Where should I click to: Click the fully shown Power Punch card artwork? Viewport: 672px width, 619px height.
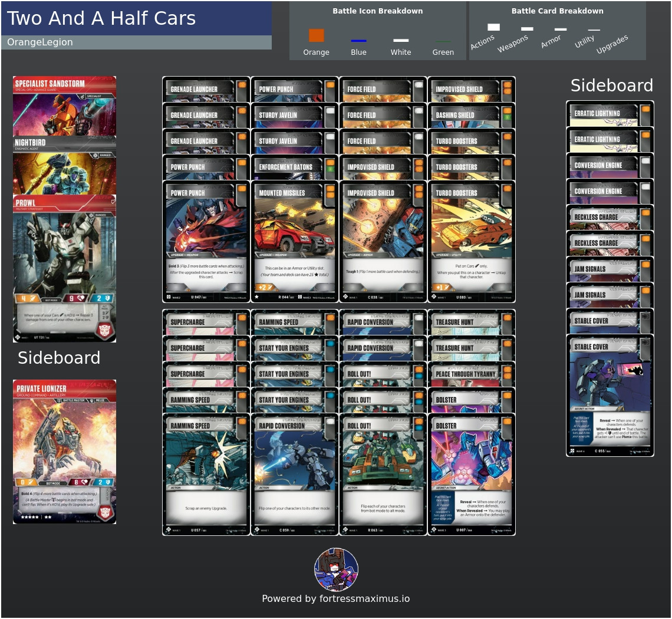206,227
